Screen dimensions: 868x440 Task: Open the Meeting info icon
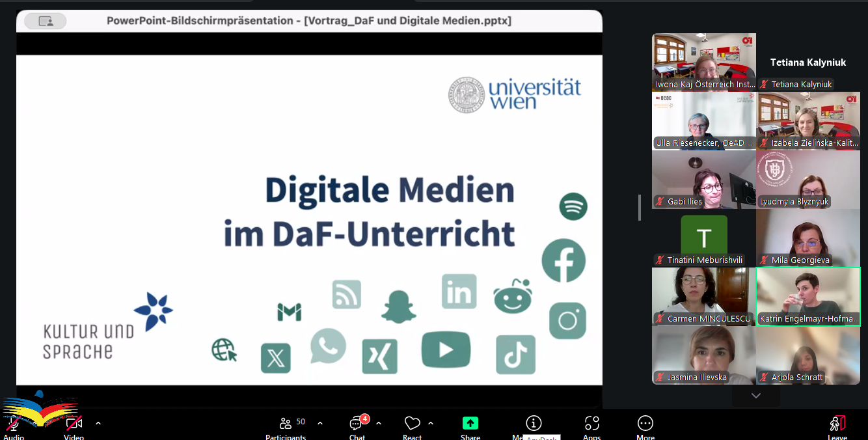(x=534, y=424)
